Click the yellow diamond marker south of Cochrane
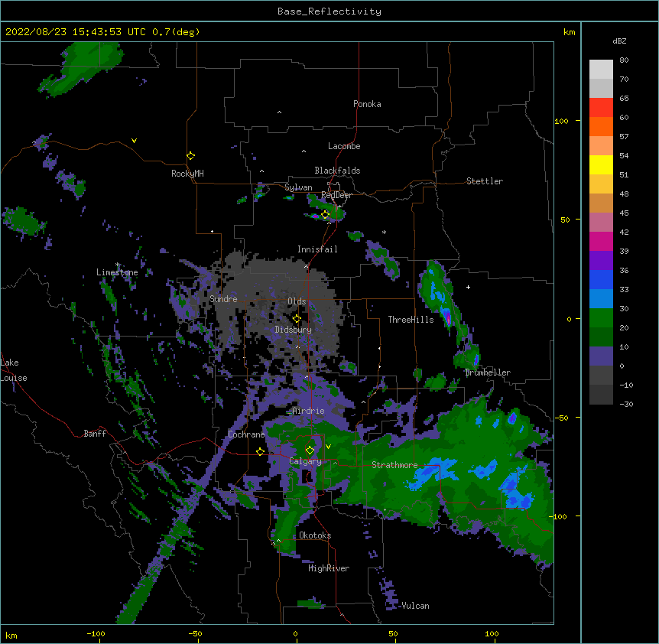 point(260,451)
